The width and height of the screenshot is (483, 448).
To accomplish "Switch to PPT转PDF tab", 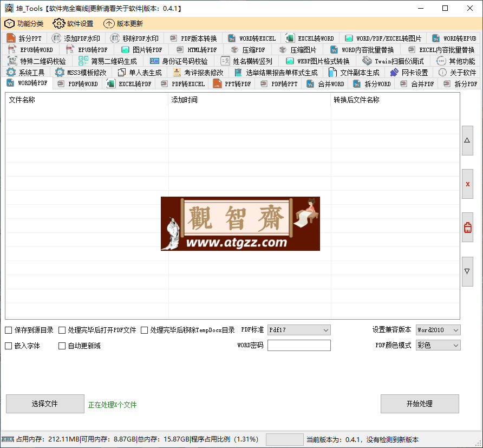I will click(x=232, y=84).
